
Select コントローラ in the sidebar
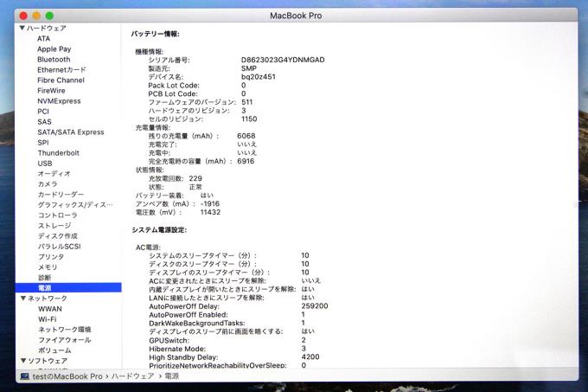(x=57, y=215)
